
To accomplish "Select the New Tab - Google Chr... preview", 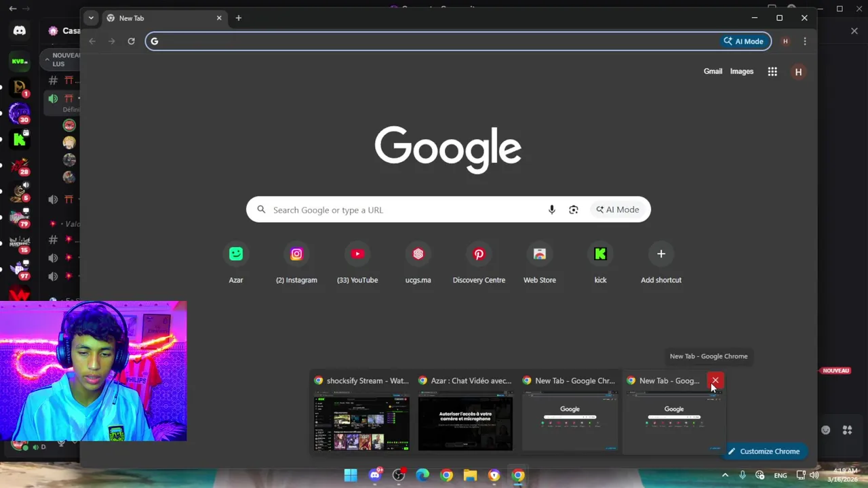I will pos(570,413).
